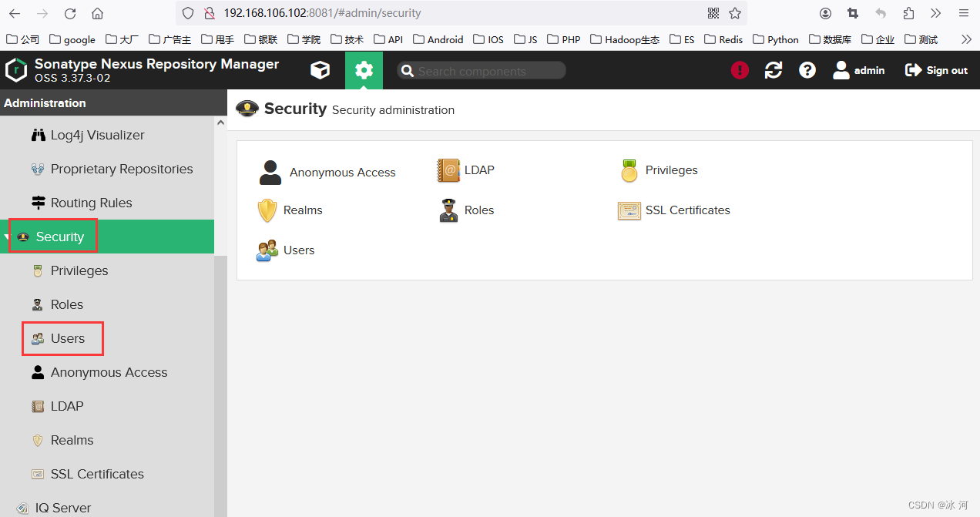
Task: Open the admin user account link
Action: point(859,70)
